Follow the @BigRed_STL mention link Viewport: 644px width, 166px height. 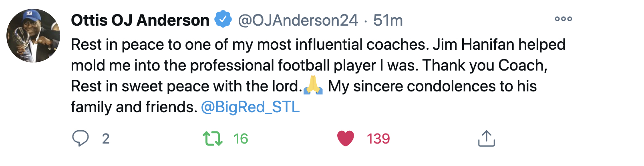(250, 107)
